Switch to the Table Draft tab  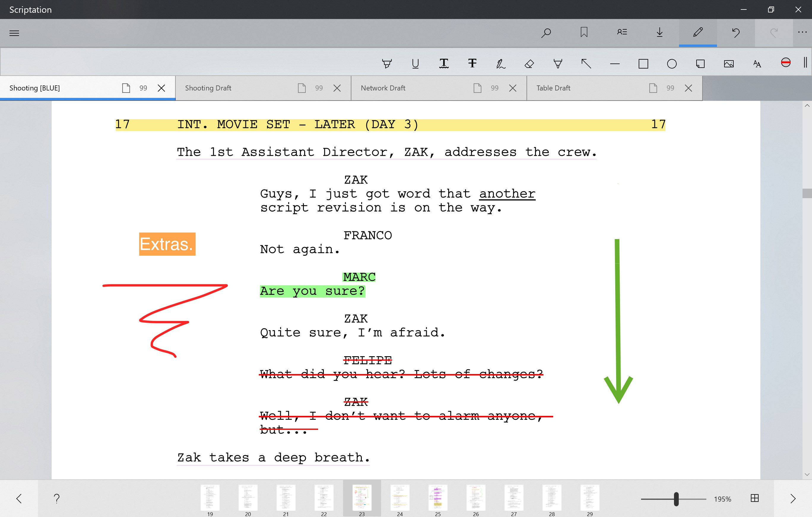[x=553, y=88]
